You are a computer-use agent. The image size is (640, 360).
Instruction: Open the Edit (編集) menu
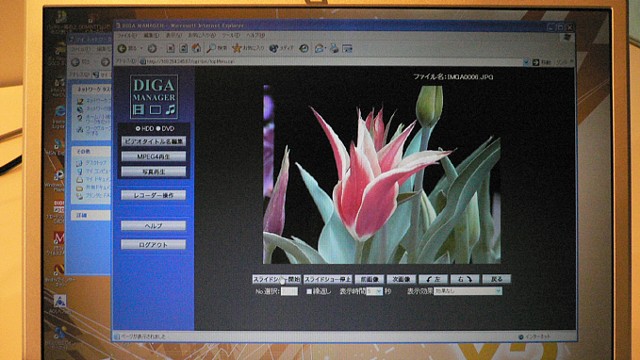[151, 36]
